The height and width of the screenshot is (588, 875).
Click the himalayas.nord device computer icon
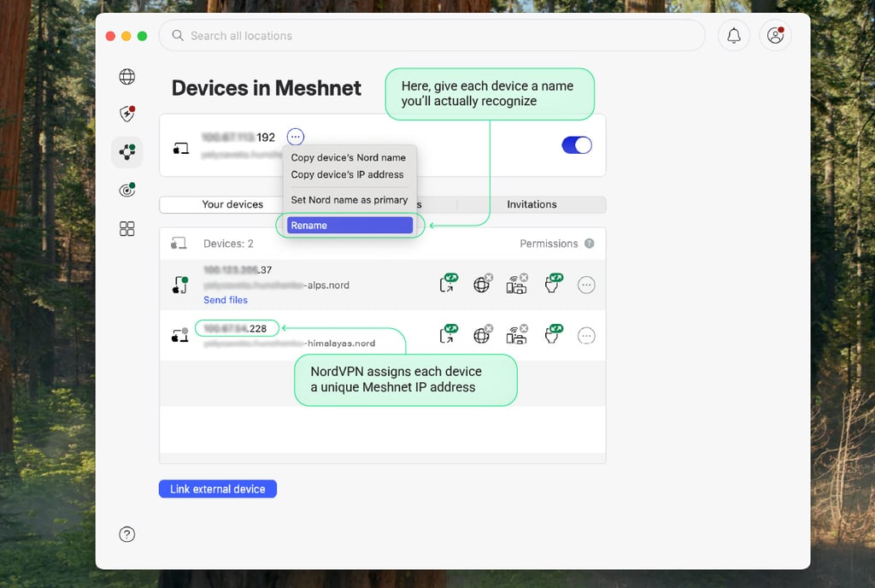tap(179, 335)
